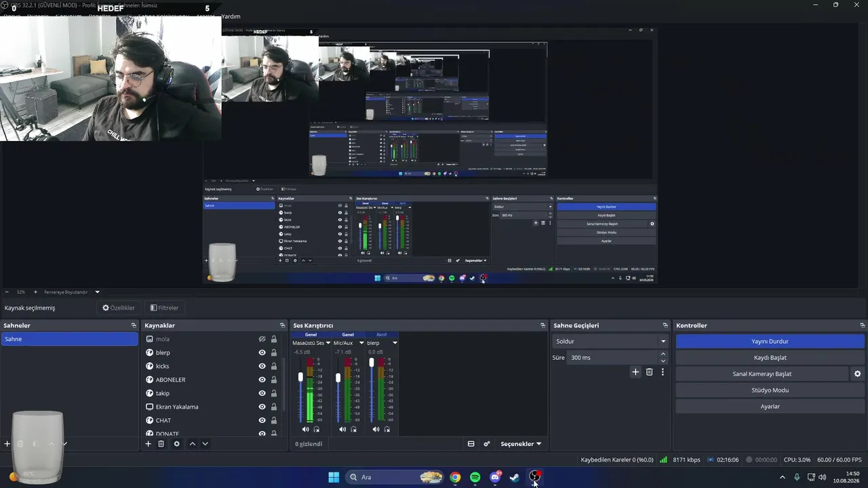Viewport: 868px width, 488px height.
Task: Open the Yardım menu
Action: click(231, 16)
